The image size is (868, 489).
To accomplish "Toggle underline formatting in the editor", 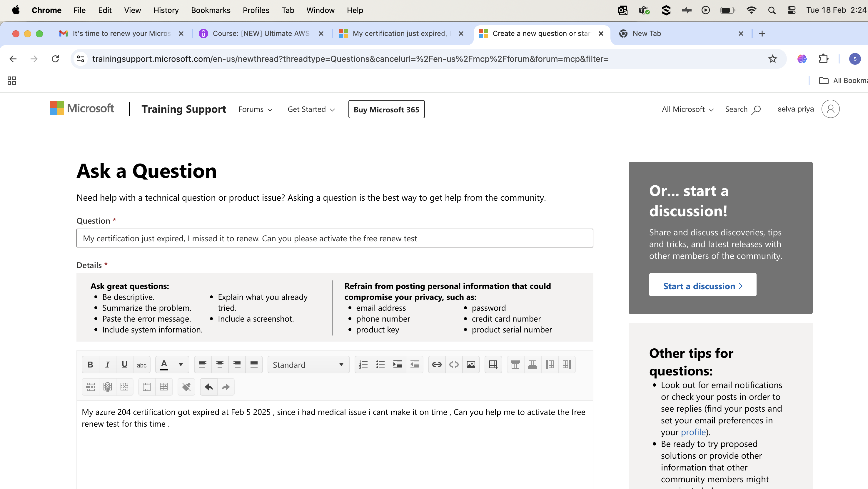I will (x=124, y=365).
